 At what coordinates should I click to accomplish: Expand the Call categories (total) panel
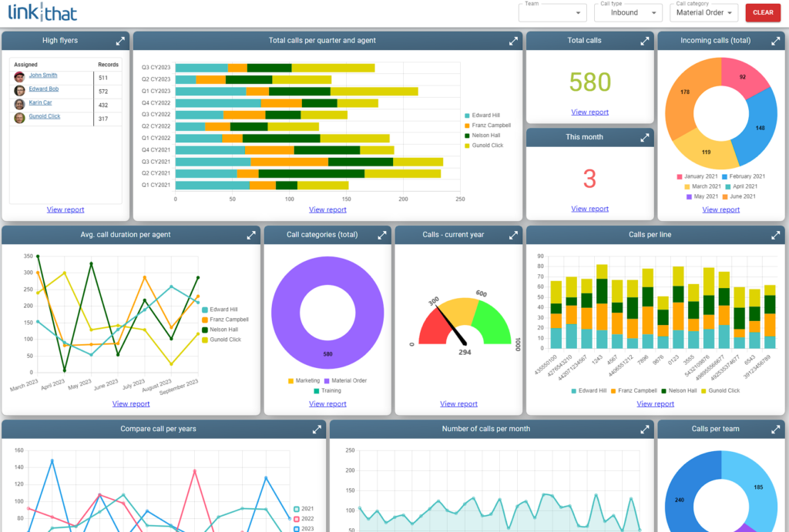(x=382, y=236)
